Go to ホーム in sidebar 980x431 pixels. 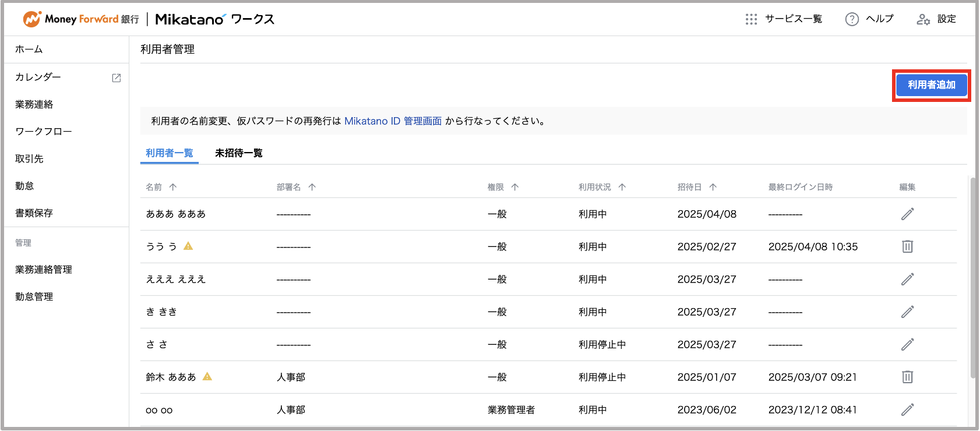(x=29, y=50)
